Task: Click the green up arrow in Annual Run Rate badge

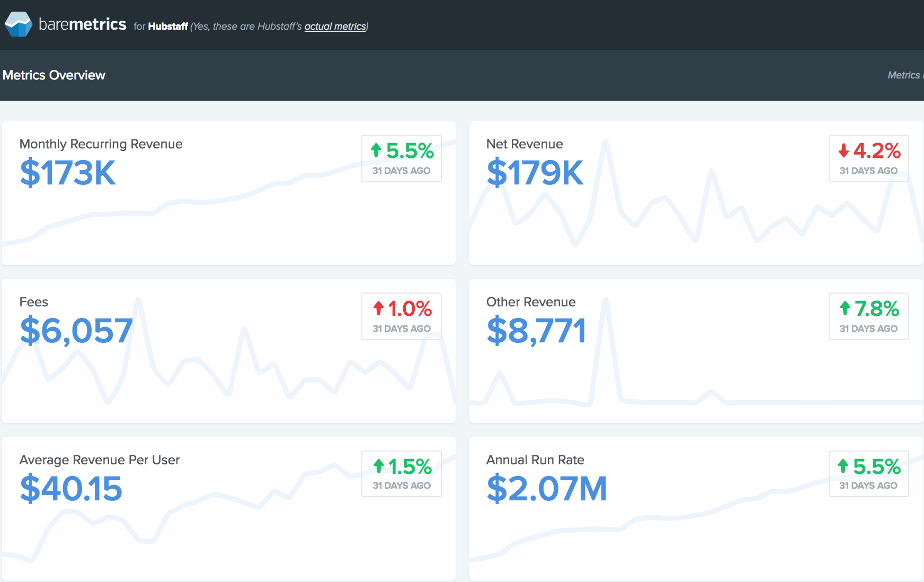Action: [843, 466]
